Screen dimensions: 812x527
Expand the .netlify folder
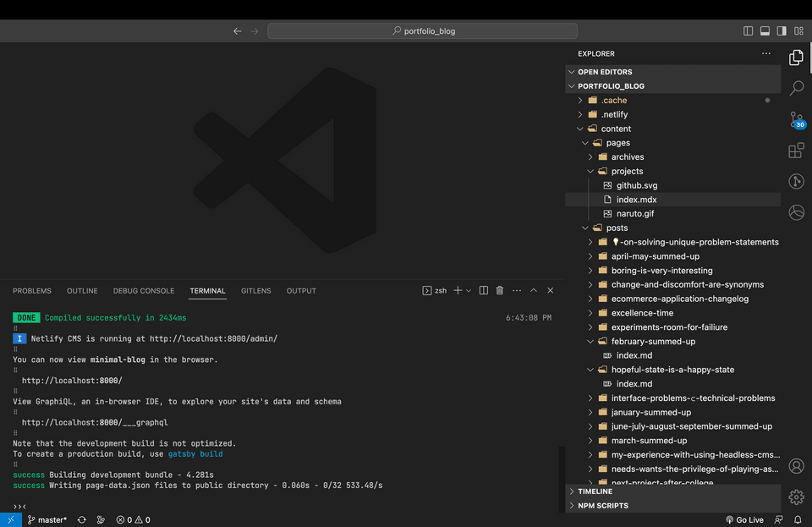[673, 114]
